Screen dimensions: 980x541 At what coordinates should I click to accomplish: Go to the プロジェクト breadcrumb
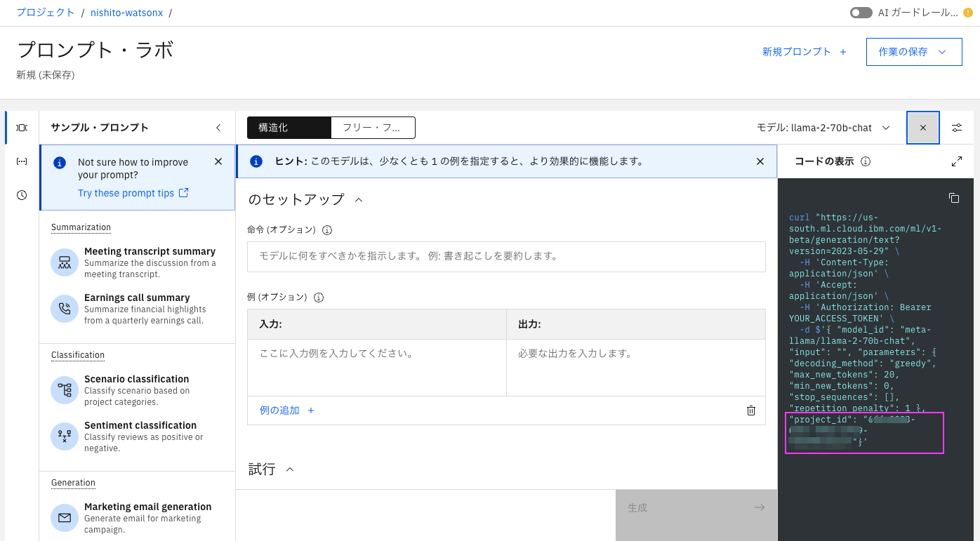coord(46,13)
